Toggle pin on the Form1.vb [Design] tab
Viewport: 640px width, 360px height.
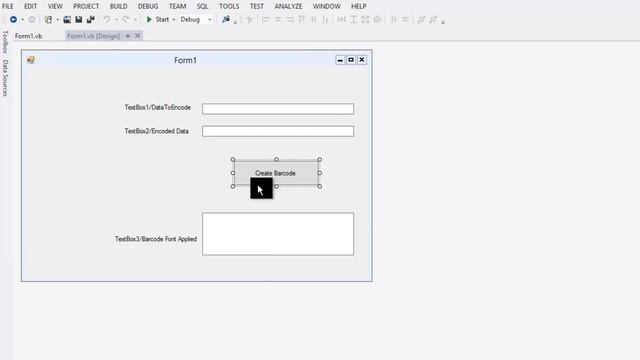(x=128, y=36)
